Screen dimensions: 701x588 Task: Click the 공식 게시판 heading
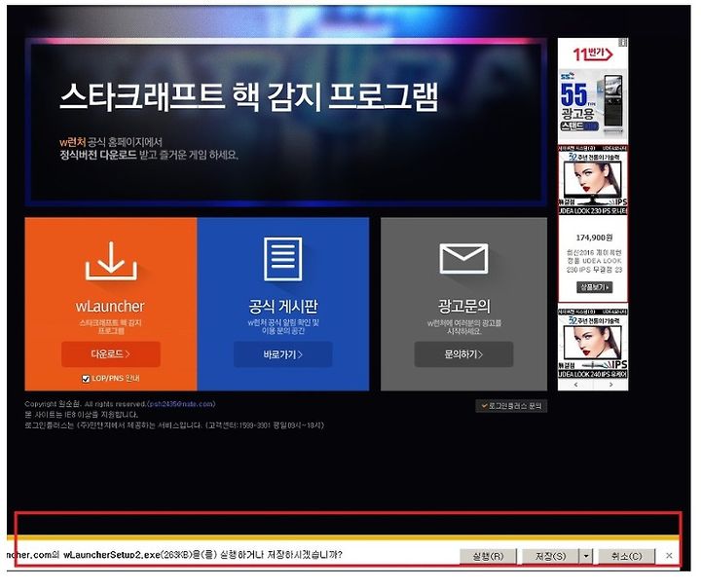283,307
